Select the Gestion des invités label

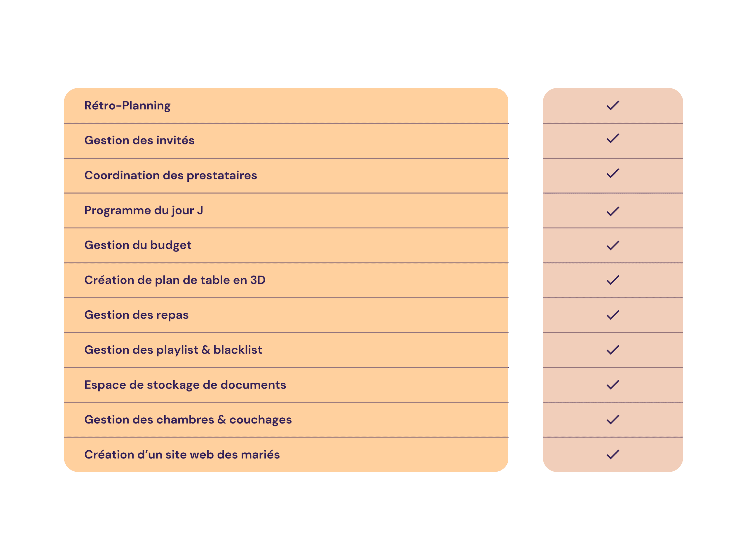pos(139,140)
